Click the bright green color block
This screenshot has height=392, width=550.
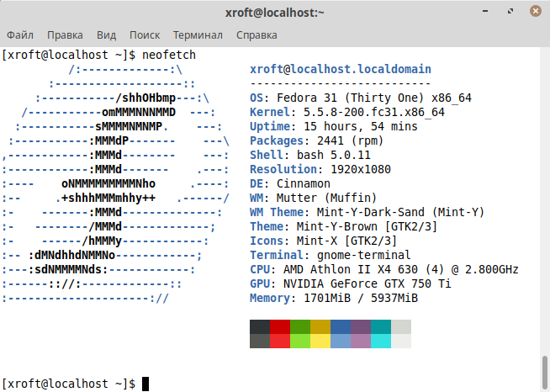(x=300, y=342)
